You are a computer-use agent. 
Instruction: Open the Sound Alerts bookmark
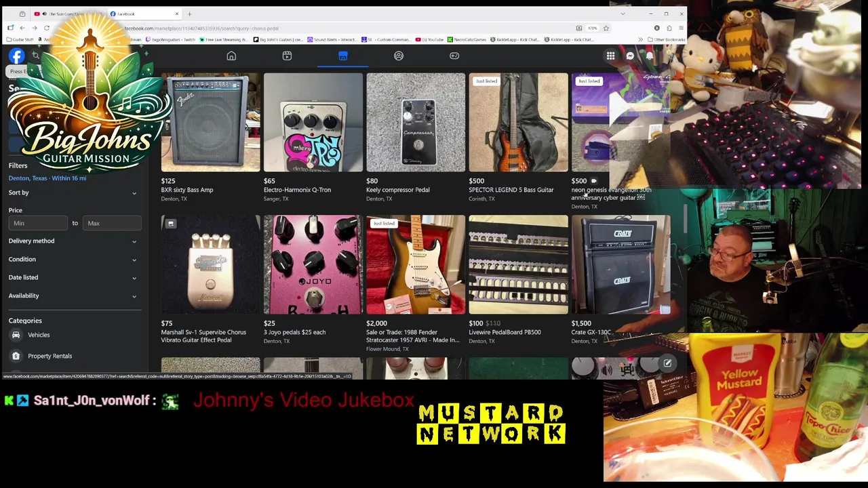click(x=332, y=39)
